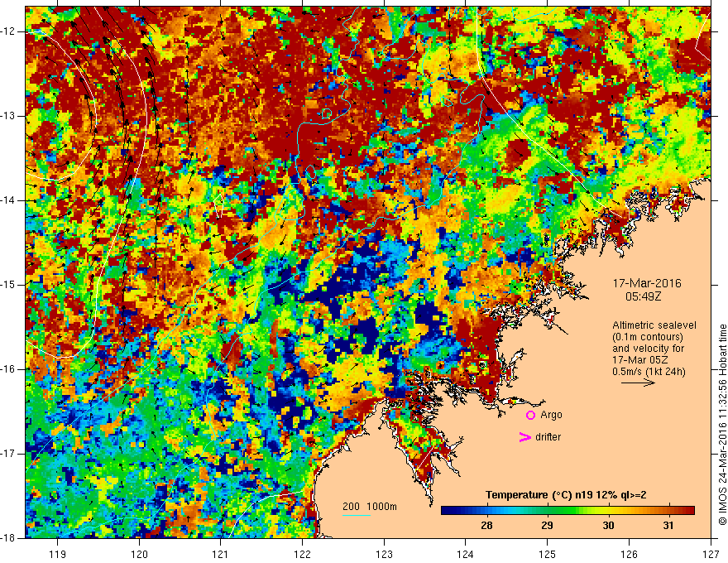Click the '0.5m/s (1kt 24h)' label
The image size is (728, 563).
pyautogui.click(x=649, y=372)
